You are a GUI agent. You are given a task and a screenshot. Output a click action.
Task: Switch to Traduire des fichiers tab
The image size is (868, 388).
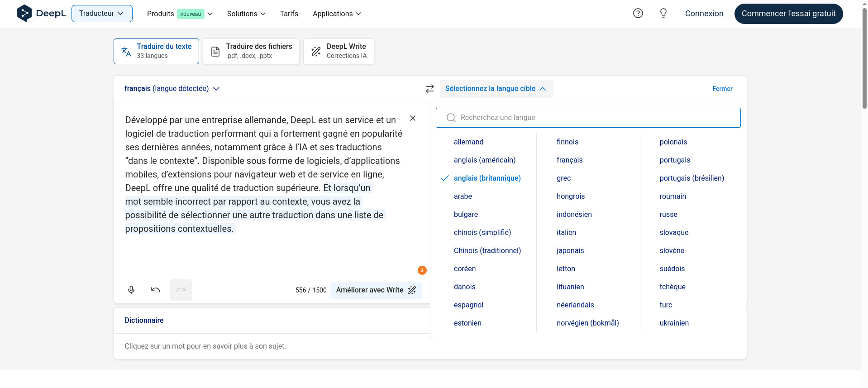(251, 51)
